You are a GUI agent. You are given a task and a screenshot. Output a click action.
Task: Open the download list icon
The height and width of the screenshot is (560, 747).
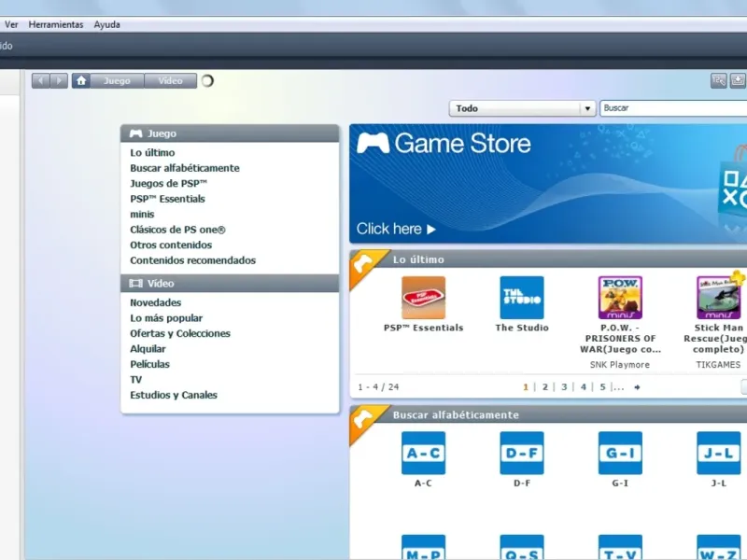(x=738, y=80)
